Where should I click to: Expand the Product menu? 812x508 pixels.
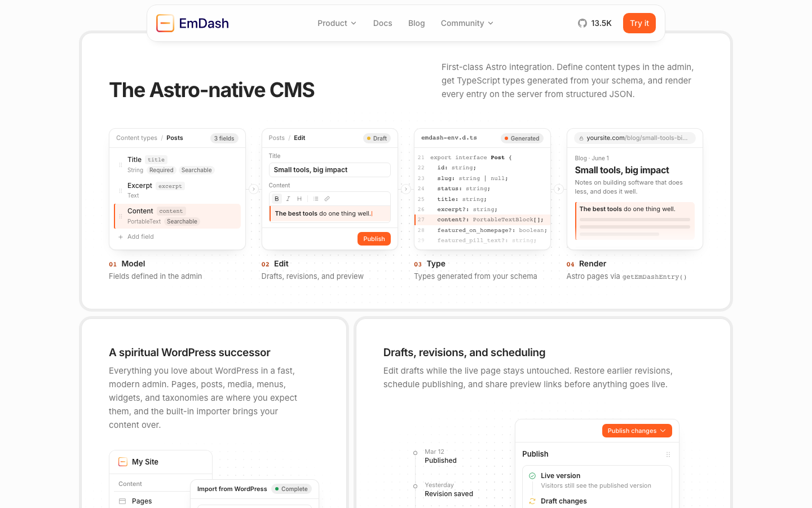point(337,23)
